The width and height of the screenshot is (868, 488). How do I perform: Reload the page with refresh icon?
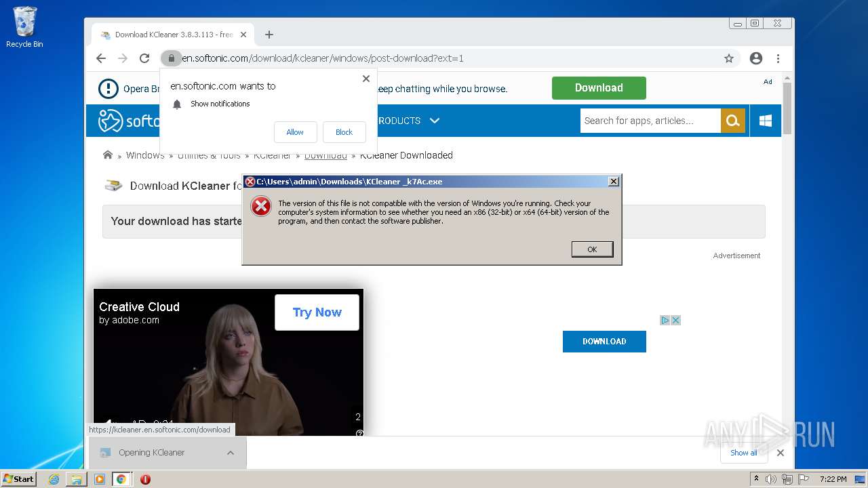point(144,58)
